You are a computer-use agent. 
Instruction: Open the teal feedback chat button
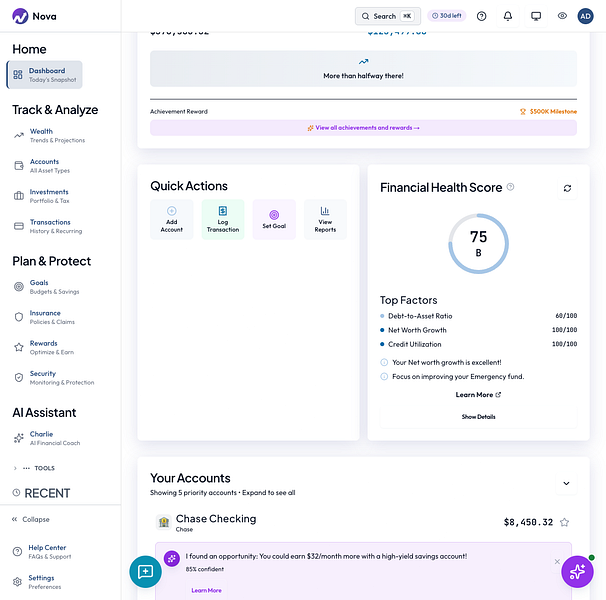point(145,572)
